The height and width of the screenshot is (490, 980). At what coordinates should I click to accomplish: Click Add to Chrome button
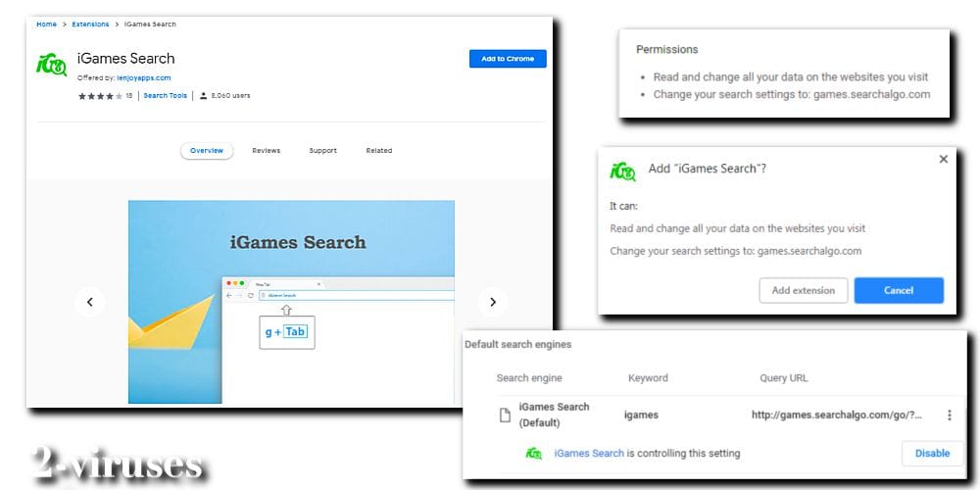coord(508,59)
